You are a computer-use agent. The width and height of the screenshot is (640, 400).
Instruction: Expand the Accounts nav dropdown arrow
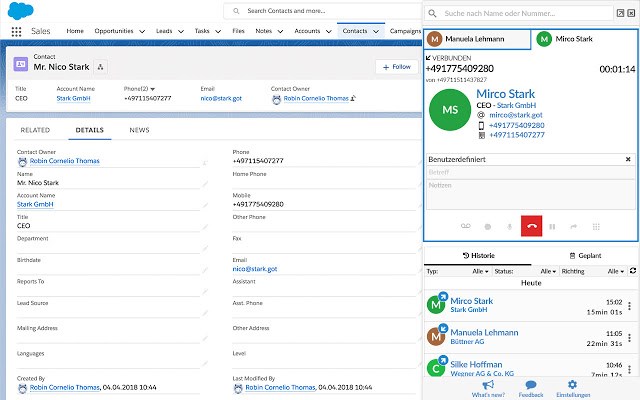pyautogui.click(x=329, y=31)
